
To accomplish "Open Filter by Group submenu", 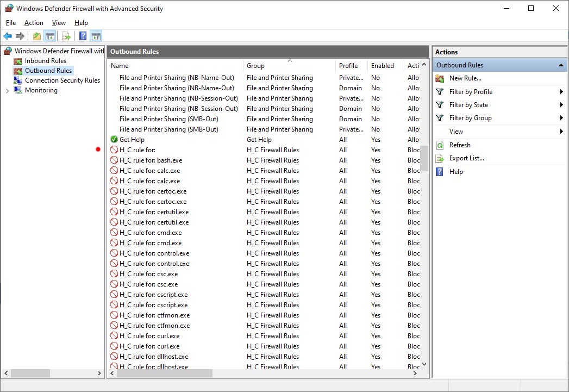I will (470, 118).
